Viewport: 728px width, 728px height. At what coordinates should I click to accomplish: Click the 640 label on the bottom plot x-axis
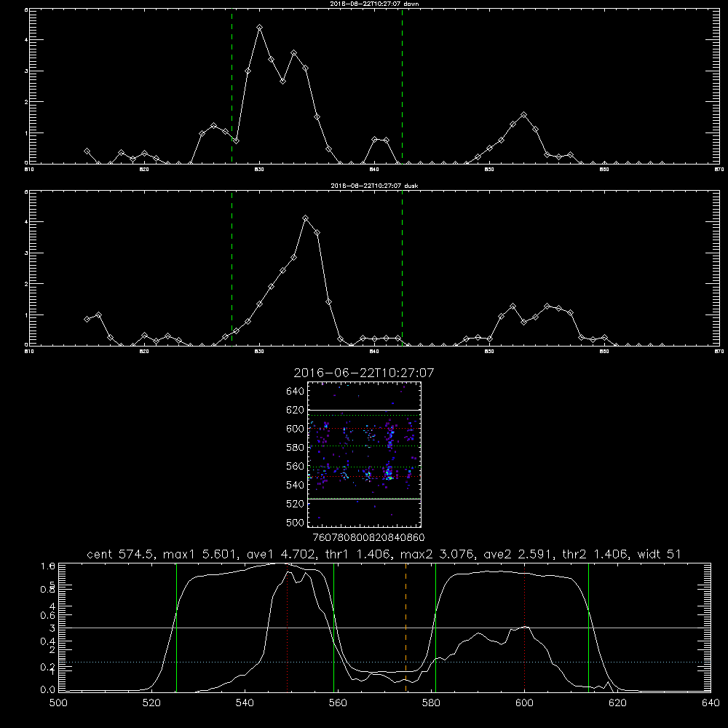click(x=711, y=703)
